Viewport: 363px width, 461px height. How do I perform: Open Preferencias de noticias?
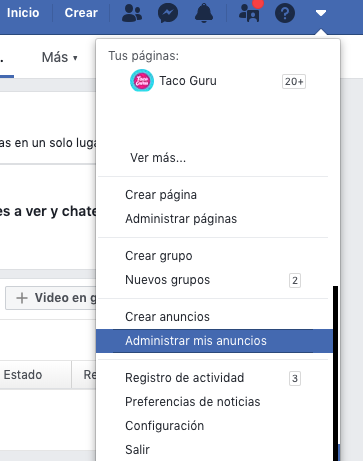pos(193,402)
